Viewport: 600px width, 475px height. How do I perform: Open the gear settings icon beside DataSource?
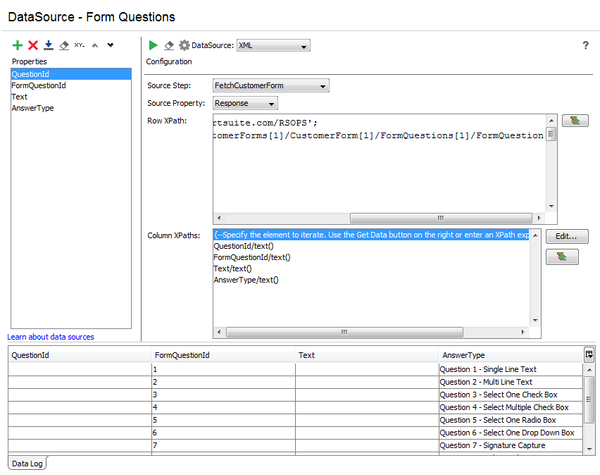coord(183,45)
